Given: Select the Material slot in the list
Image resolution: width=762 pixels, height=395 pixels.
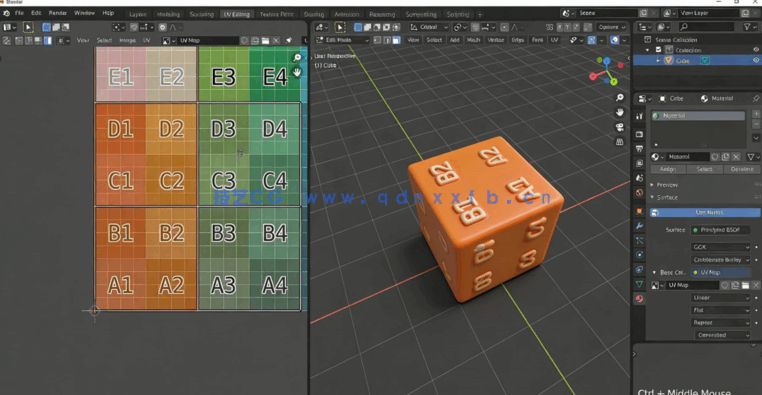Looking at the screenshot, I should click(698, 116).
